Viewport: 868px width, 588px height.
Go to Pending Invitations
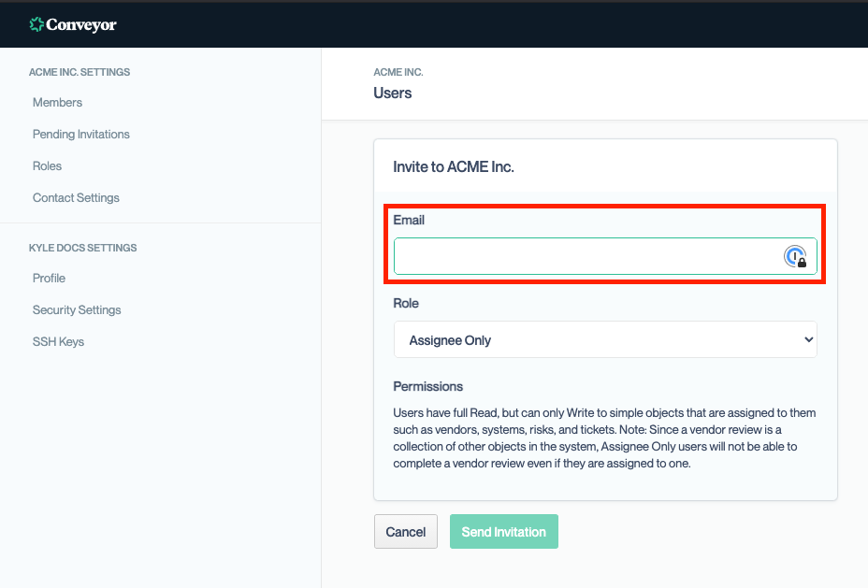pyautogui.click(x=80, y=135)
